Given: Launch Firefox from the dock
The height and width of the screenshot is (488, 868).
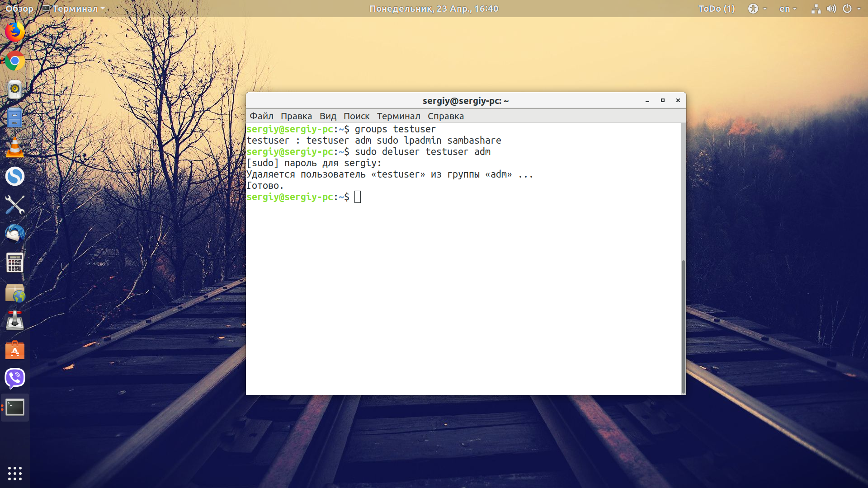Looking at the screenshot, I should point(15,32).
